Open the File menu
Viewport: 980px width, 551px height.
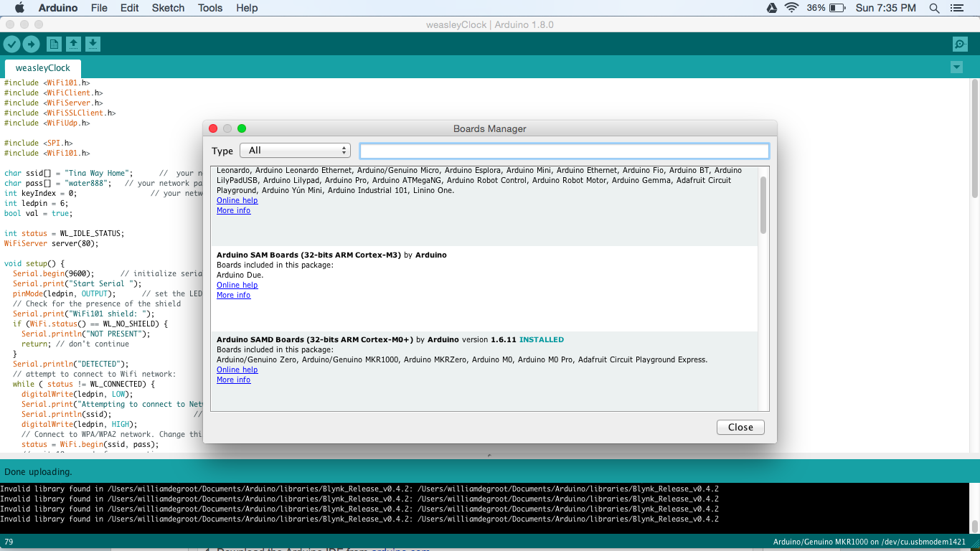point(99,8)
